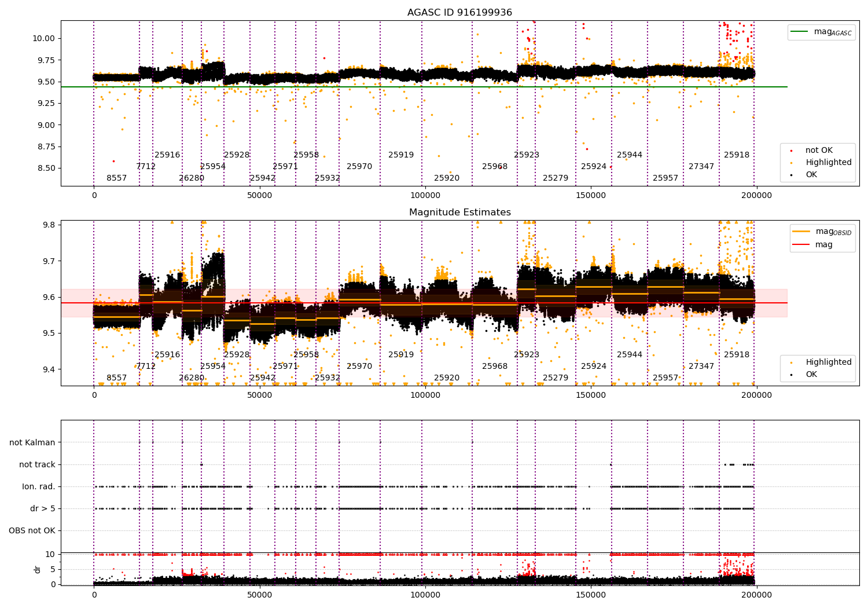The width and height of the screenshot is (868, 608).
Task: Click the 'dr' axis label of bottom plot
Action: (x=38, y=569)
